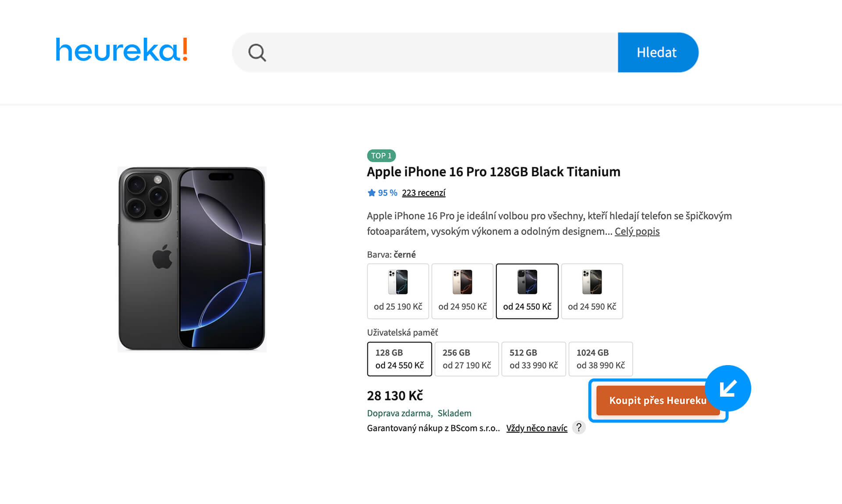This screenshot has height=504, width=842.
Task: Click the blue star rating icon
Action: point(371,193)
